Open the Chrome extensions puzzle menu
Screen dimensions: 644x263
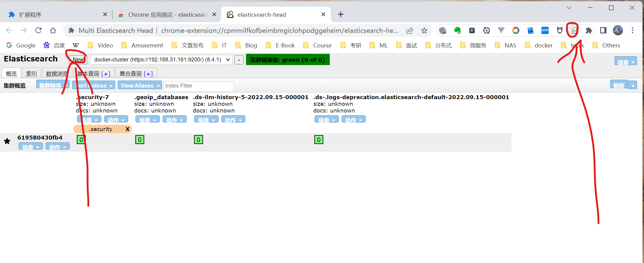[589, 30]
